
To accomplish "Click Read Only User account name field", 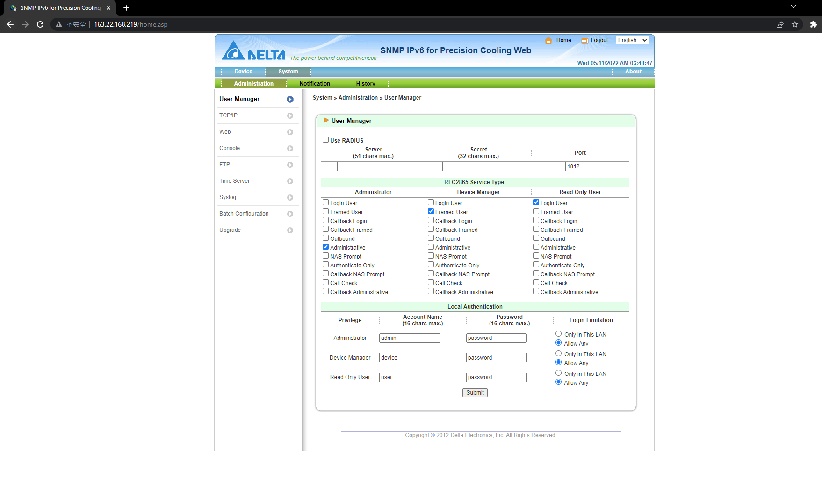I will coord(410,377).
